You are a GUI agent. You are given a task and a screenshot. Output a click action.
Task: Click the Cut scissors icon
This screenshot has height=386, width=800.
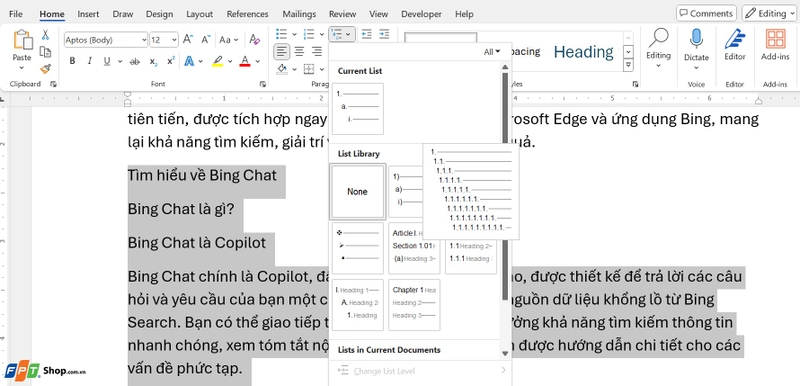(x=45, y=35)
